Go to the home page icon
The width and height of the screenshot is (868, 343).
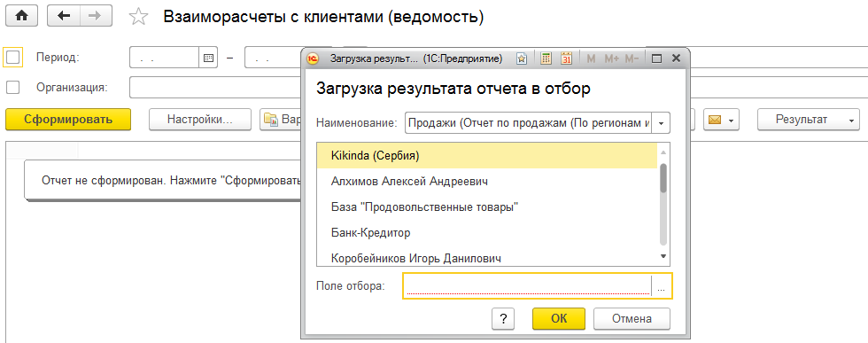coord(21,16)
